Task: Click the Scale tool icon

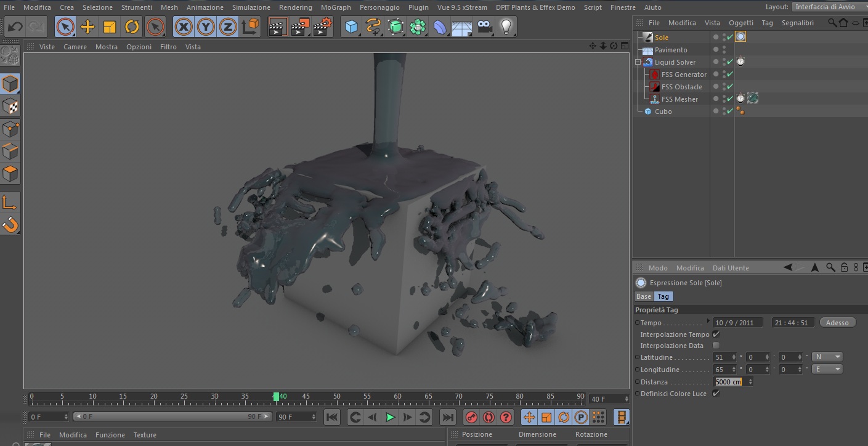Action: click(110, 26)
